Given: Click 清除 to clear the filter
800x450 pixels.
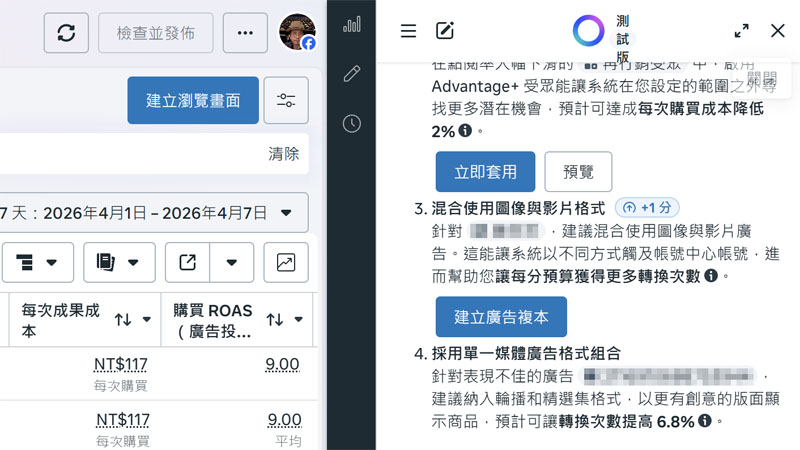Looking at the screenshot, I should coord(283,154).
